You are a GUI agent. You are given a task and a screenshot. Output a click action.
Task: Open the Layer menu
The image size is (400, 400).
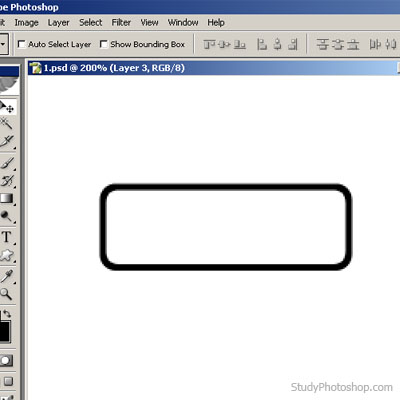tap(58, 23)
